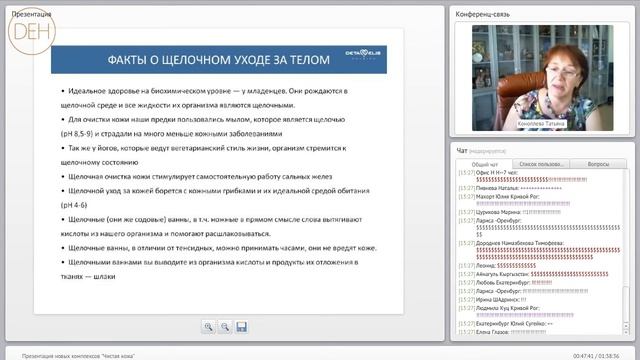
Task: Click the chat scrollbar down arrow
Action: 627,332
